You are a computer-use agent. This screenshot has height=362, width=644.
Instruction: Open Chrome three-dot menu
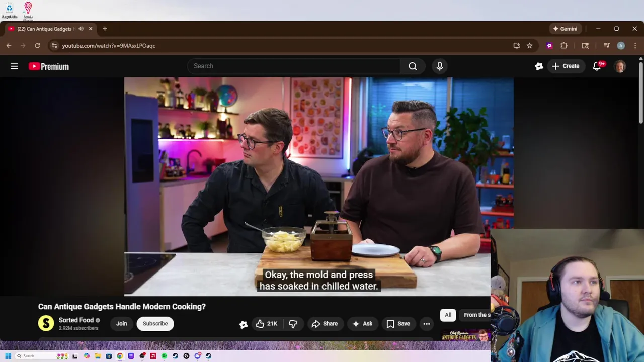635,46
